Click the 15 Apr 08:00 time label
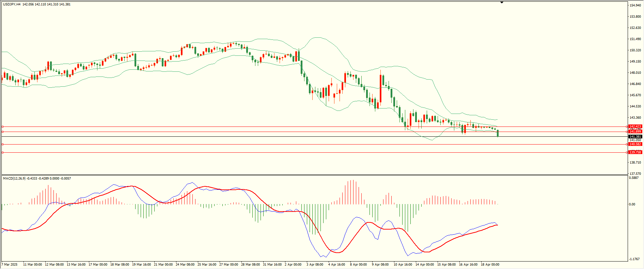The height and width of the screenshot is (269, 644). (x=446, y=265)
